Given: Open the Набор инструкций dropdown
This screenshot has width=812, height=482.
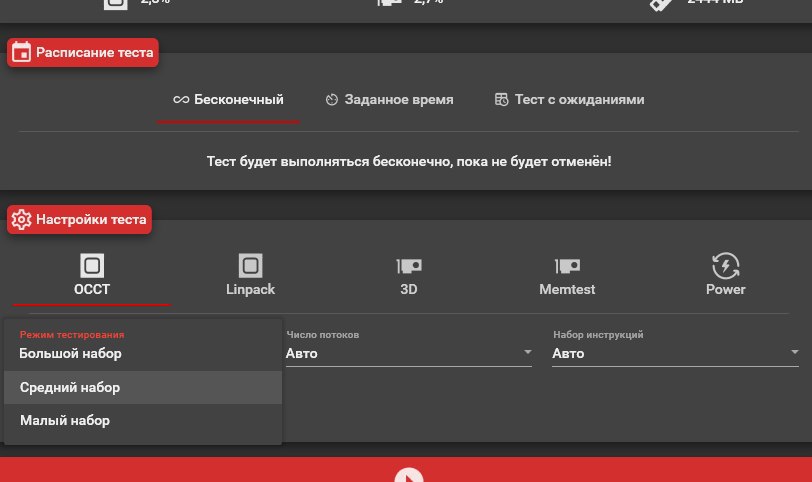Looking at the screenshot, I should 675,354.
